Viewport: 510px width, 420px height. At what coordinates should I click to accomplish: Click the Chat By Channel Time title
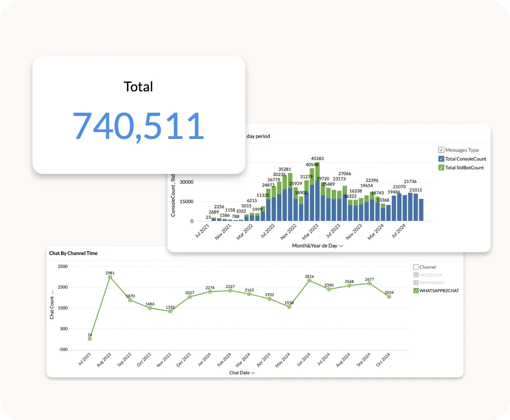(73, 253)
